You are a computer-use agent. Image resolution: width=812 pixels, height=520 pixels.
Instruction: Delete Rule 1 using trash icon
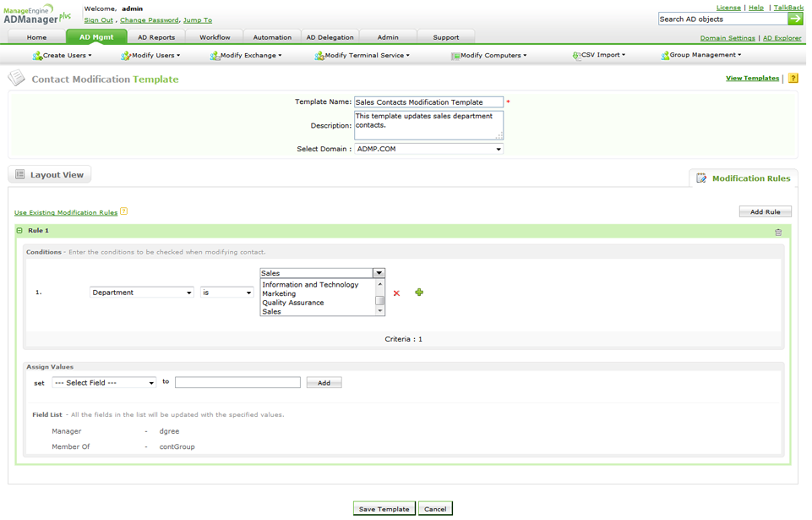click(x=778, y=233)
